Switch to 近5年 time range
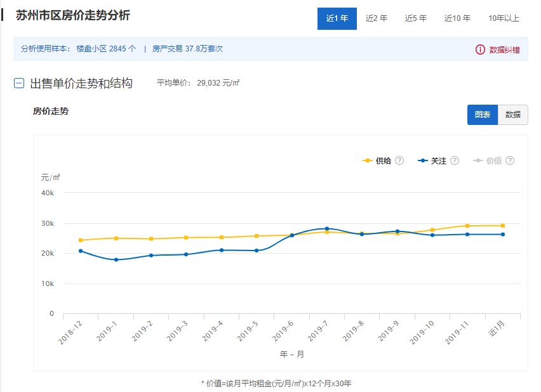Screen dimensions: 541x392 coord(416,18)
